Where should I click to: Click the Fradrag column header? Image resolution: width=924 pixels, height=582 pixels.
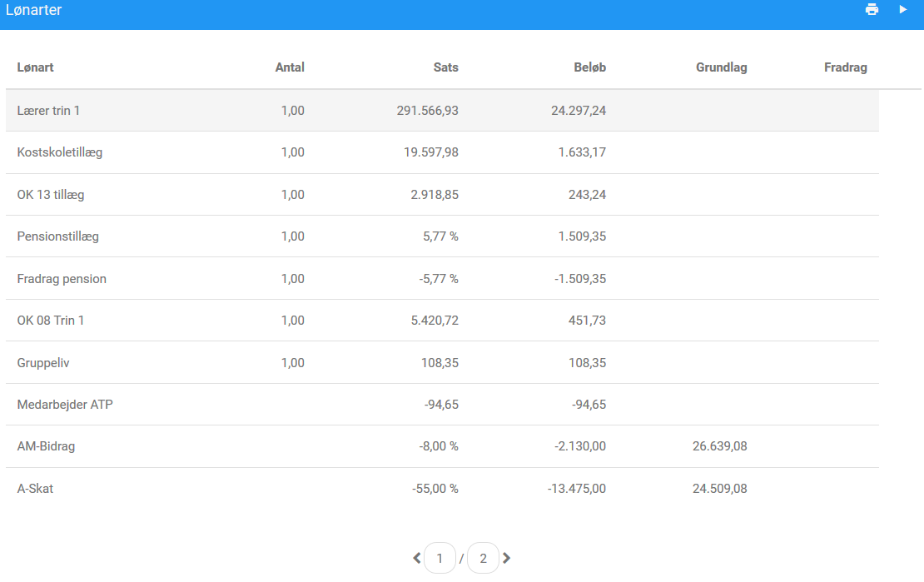846,67
